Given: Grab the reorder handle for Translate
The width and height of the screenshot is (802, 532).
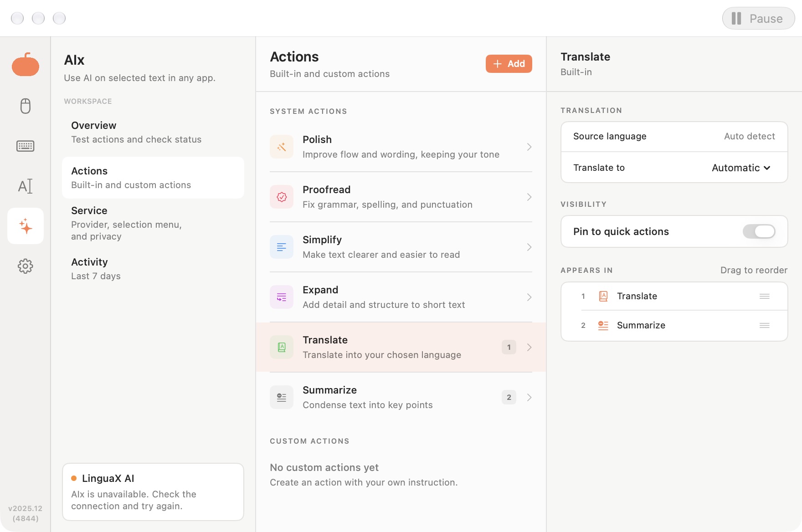Looking at the screenshot, I should click(x=765, y=296).
